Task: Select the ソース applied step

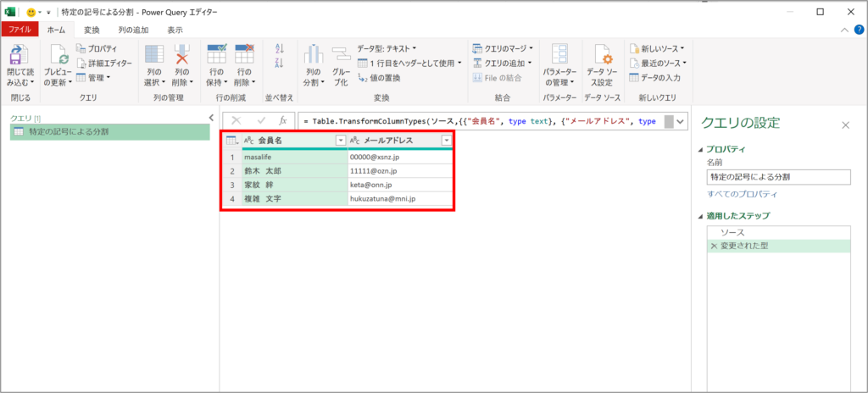Action: (x=732, y=232)
